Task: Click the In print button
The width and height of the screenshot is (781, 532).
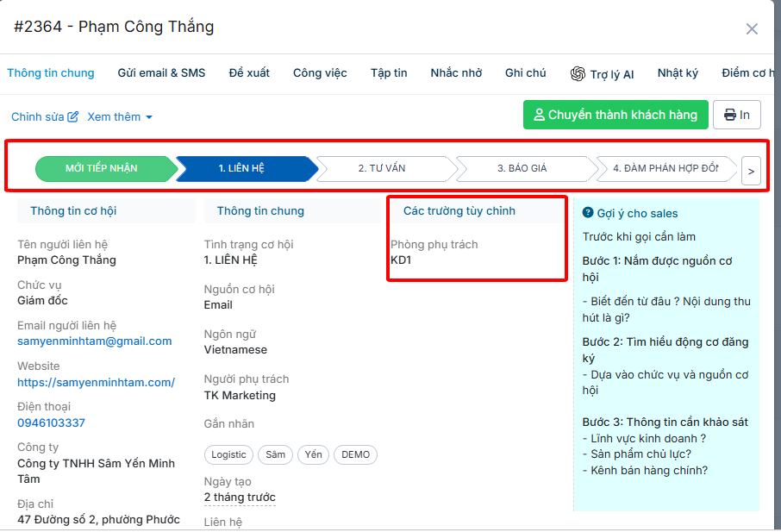Action: 737,115
